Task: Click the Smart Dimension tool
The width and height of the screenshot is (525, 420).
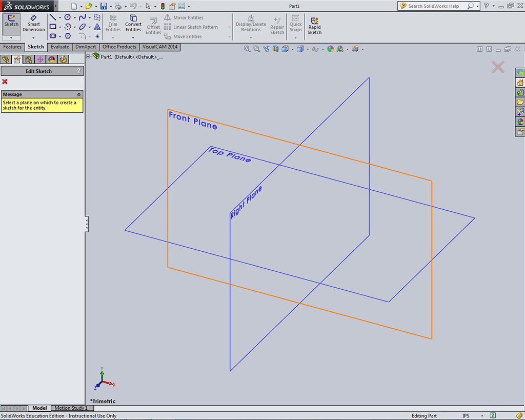Action: (34, 24)
